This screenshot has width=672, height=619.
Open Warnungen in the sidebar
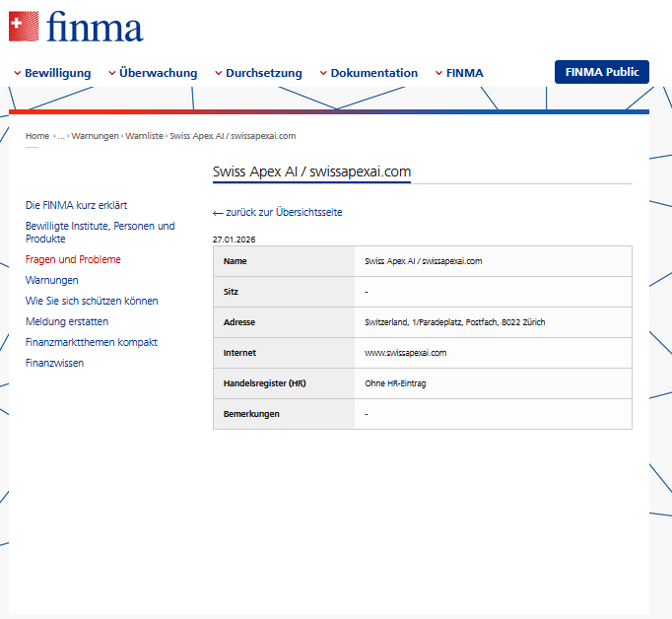click(x=52, y=280)
